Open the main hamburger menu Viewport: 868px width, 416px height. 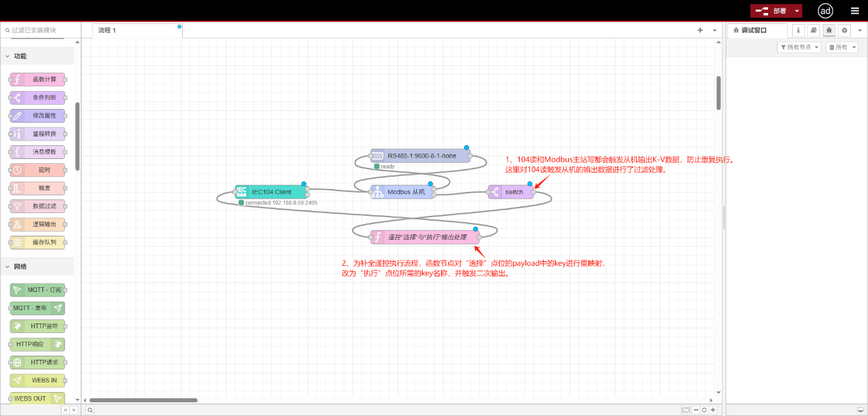(x=854, y=11)
